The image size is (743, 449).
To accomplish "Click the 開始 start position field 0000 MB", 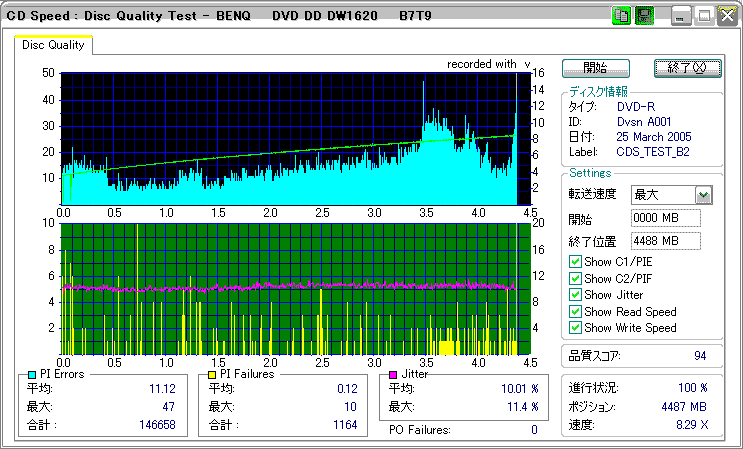I will 665,218.
